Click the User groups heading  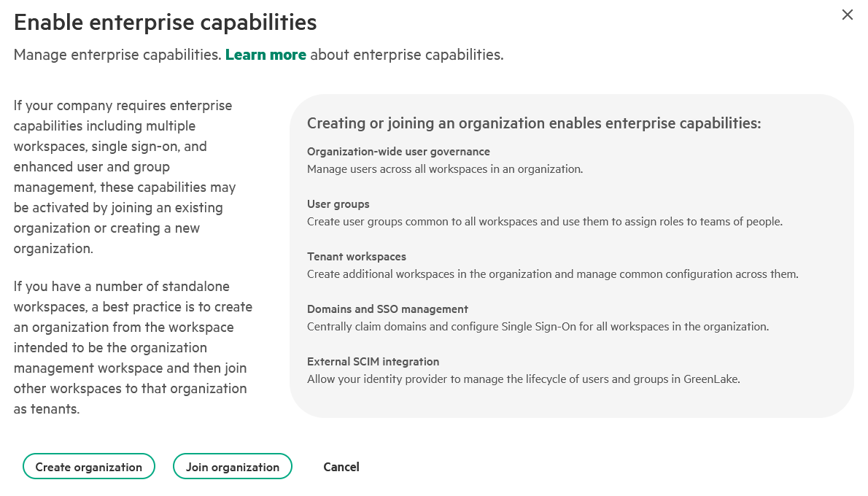pos(338,204)
